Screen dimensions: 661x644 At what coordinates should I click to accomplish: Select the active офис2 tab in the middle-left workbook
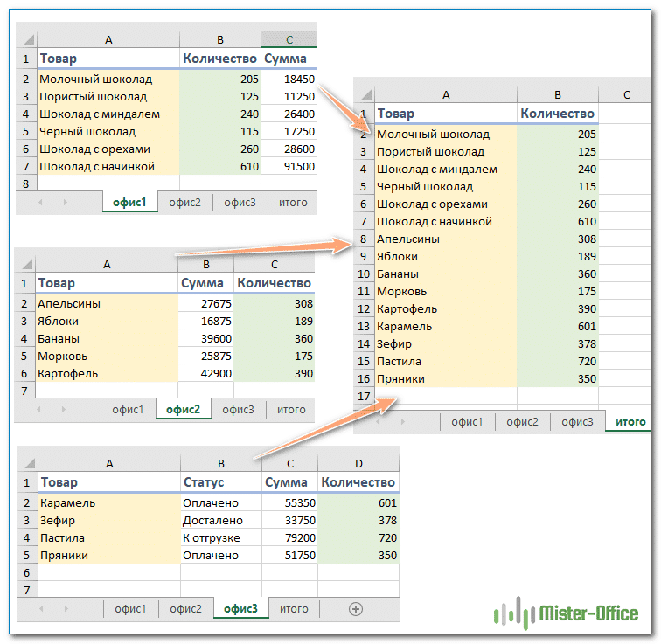click(184, 410)
